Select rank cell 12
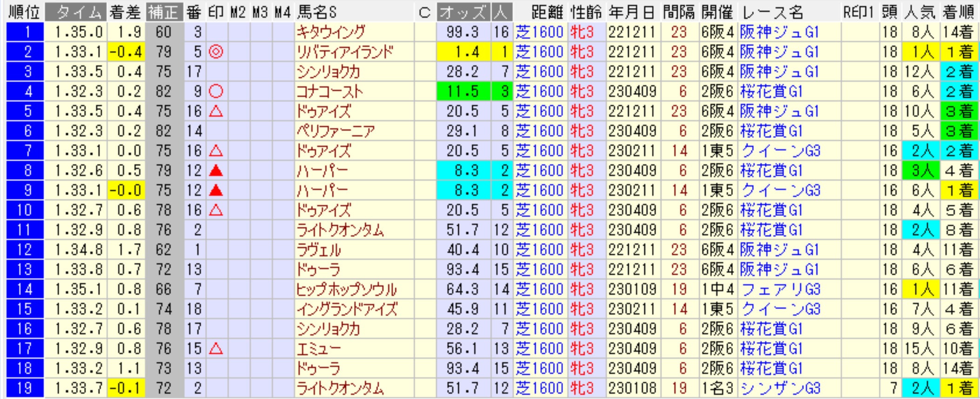The image size is (980, 399). (x=25, y=250)
